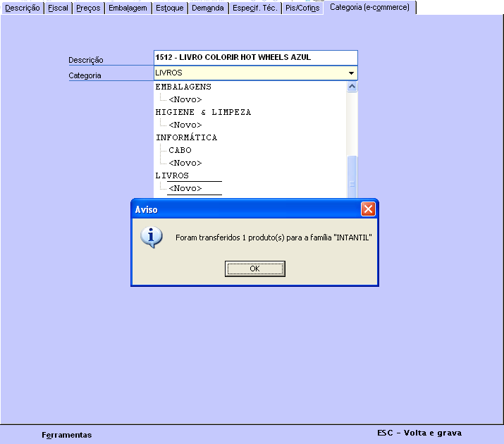Open the Preços tab

tap(88, 8)
